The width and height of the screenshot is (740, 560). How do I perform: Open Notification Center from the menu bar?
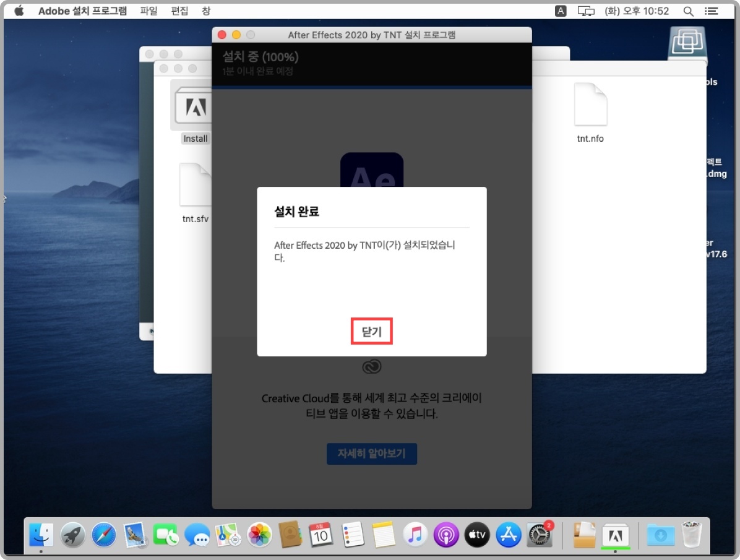[x=712, y=11]
